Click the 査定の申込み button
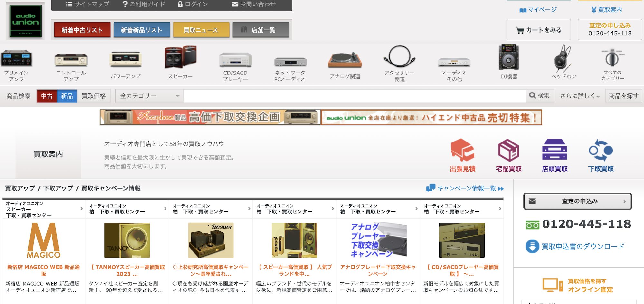 point(577,201)
